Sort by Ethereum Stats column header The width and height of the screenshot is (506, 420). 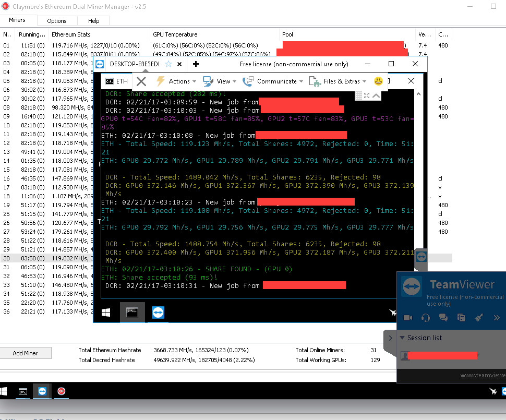(71, 34)
